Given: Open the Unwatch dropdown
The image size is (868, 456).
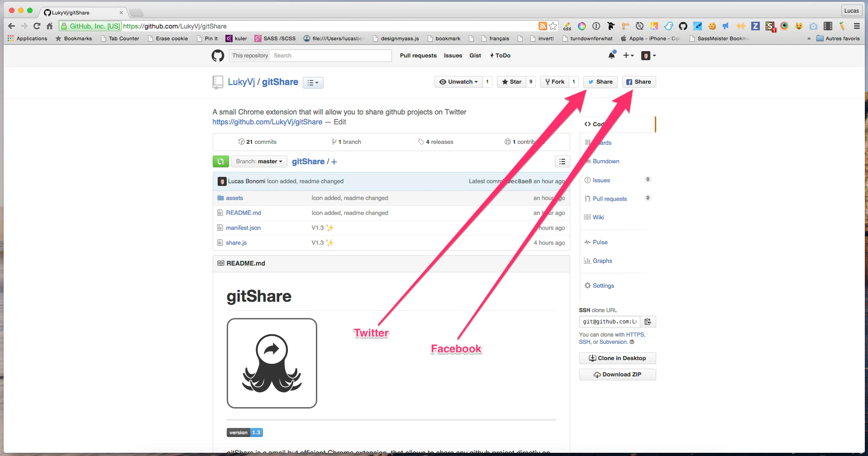Looking at the screenshot, I should 458,81.
